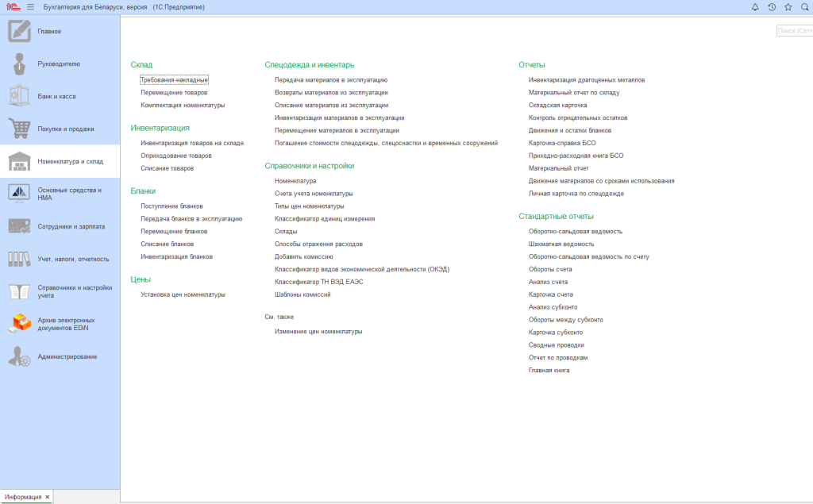Select Учет, налоги, отчетность section
Viewport: 813px width, 504px height.
coord(73,259)
